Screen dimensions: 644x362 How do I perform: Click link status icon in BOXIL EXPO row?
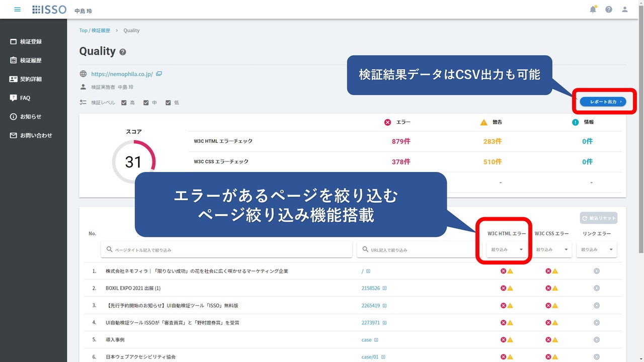597,289
